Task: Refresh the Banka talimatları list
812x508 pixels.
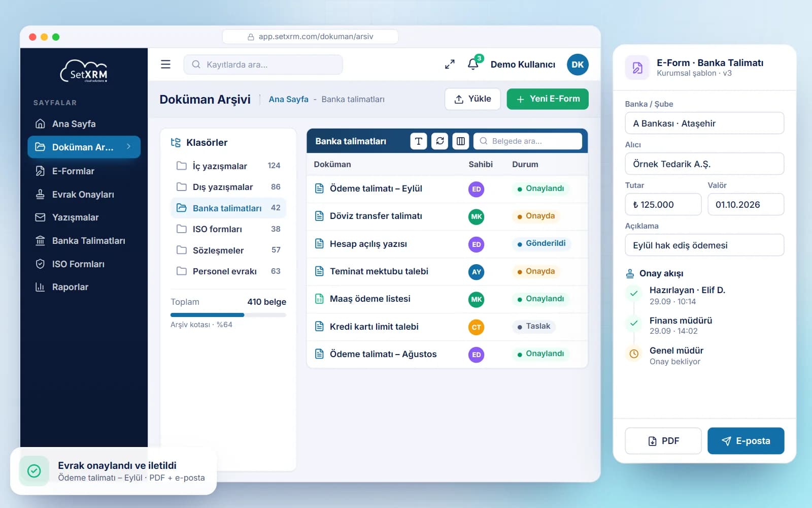Action: point(440,141)
